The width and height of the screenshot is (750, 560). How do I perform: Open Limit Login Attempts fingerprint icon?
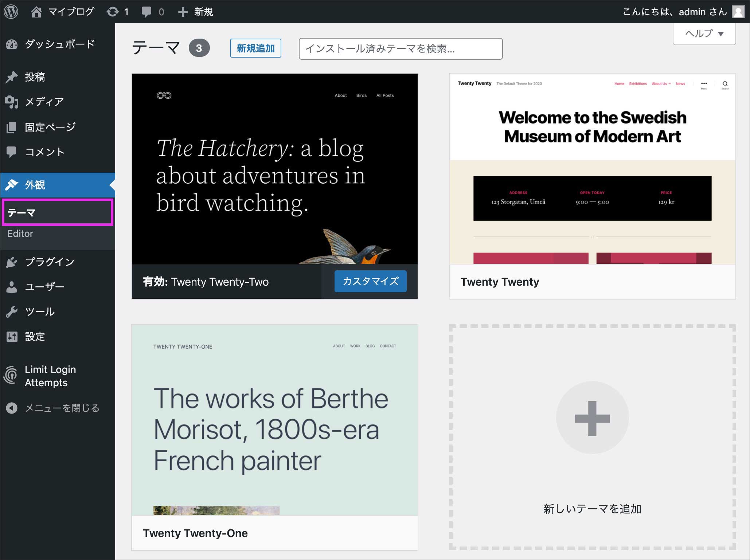(11, 376)
